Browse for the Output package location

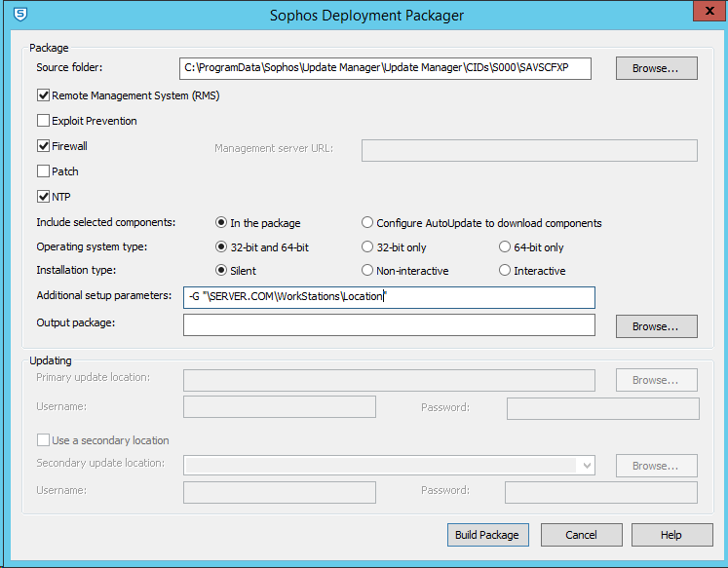[656, 326]
